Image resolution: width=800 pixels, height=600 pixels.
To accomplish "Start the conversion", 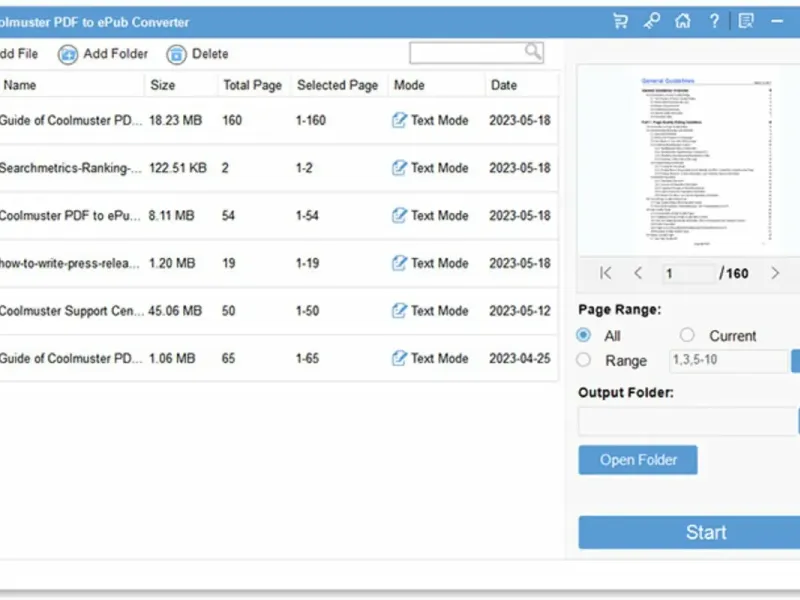I will point(689,532).
